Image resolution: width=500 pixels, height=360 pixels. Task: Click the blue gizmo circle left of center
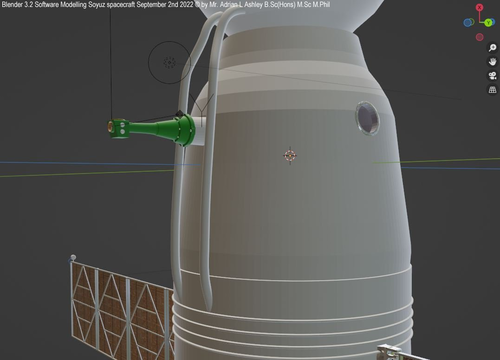(x=469, y=23)
